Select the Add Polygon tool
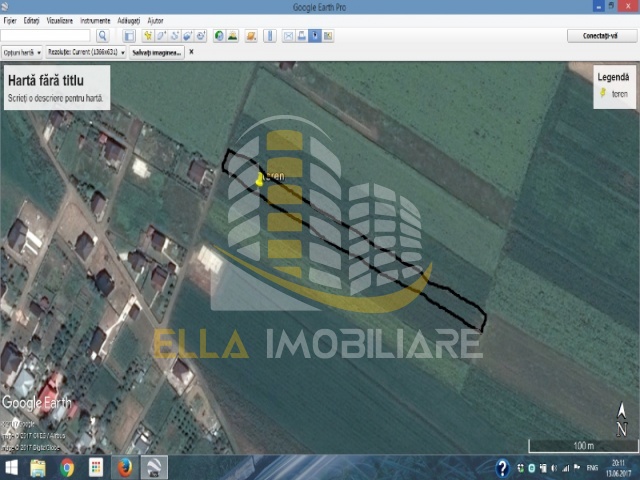 point(161,36)
